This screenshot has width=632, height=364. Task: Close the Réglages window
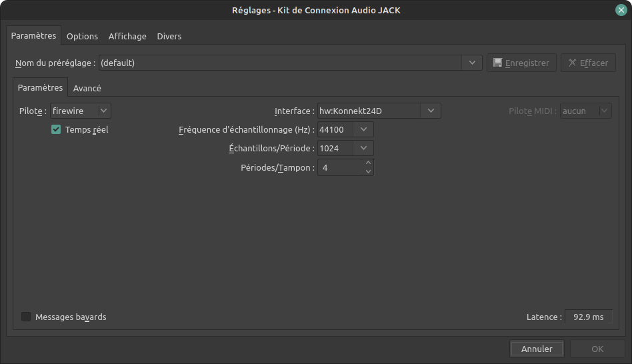click(x=620, y=10)
